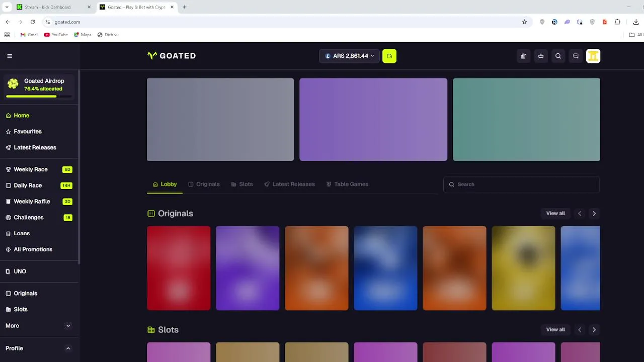Open the purple promotional banner
The width and height of the screenshot is (644, 362).
[x=373, y=120]
